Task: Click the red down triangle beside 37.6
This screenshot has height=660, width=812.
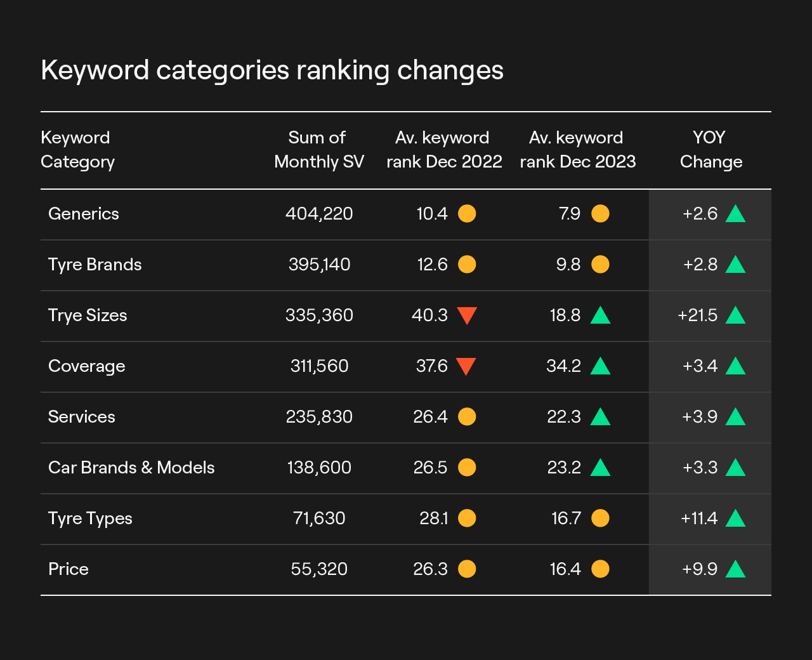Action: pyautogui.click(x=466, y=366)
